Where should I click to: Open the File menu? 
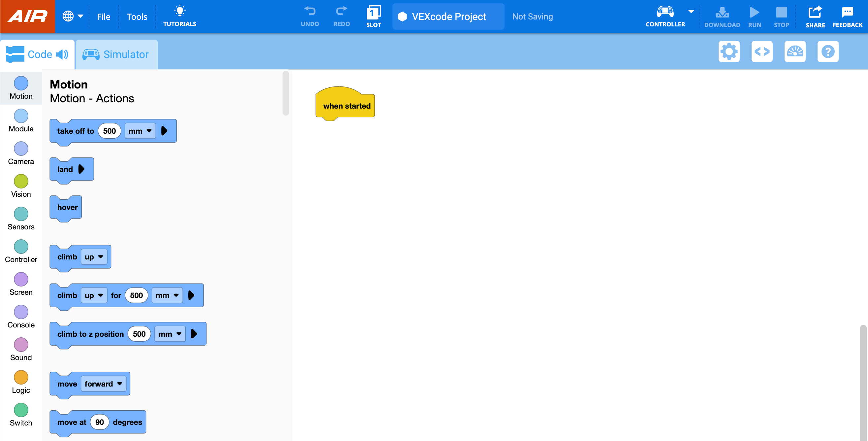tap(104, 16)
